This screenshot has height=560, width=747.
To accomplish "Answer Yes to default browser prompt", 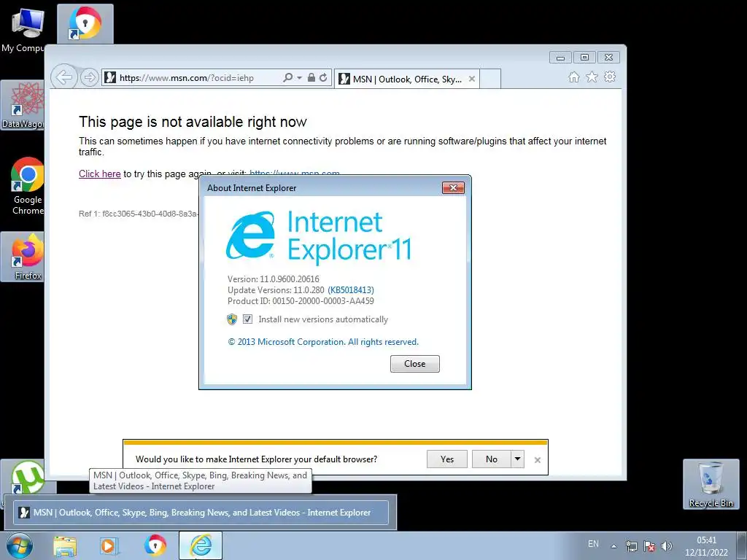I will coord(447,459).
